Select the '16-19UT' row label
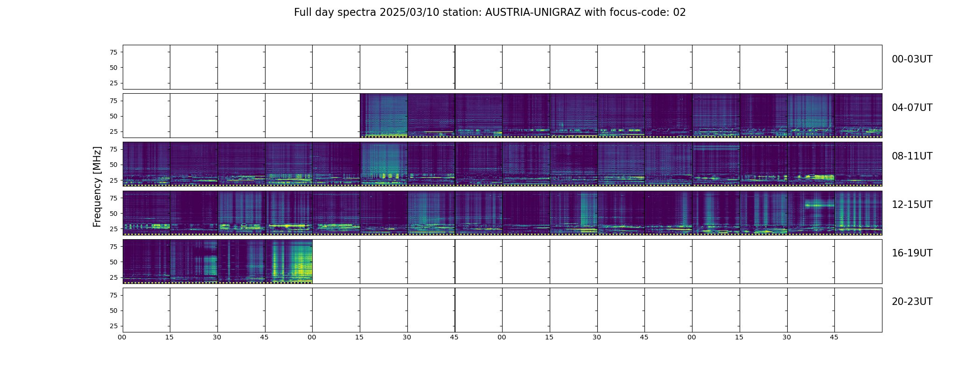The image size is (980, 373). (912, 253)
